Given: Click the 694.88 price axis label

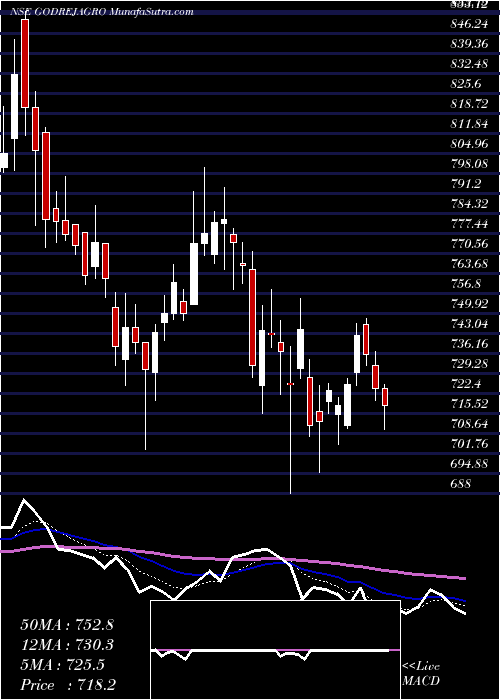Looking at the screenshot, I should (x=469, y=464).
